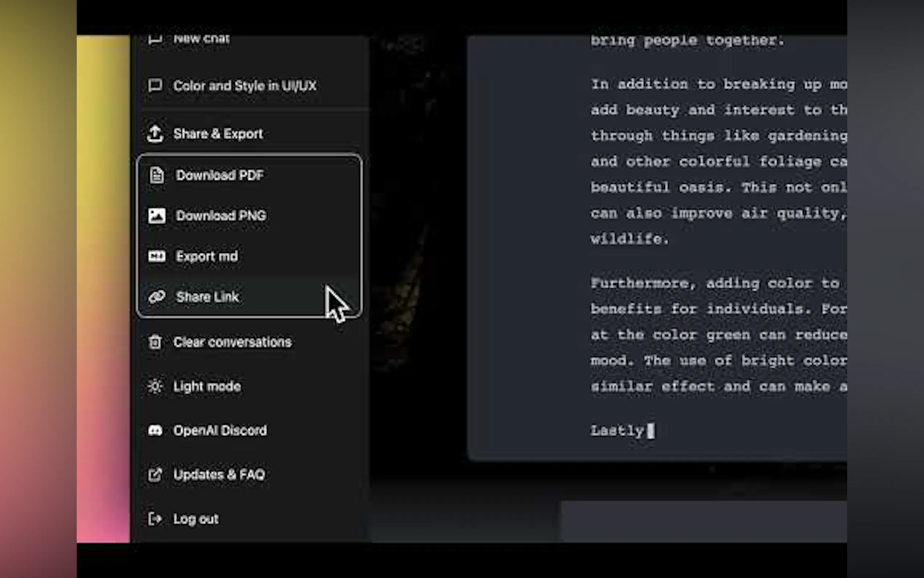924x578 pixels.
Task: Click the external link icon beside Updates & FAQ
Action: coord(155,475)
